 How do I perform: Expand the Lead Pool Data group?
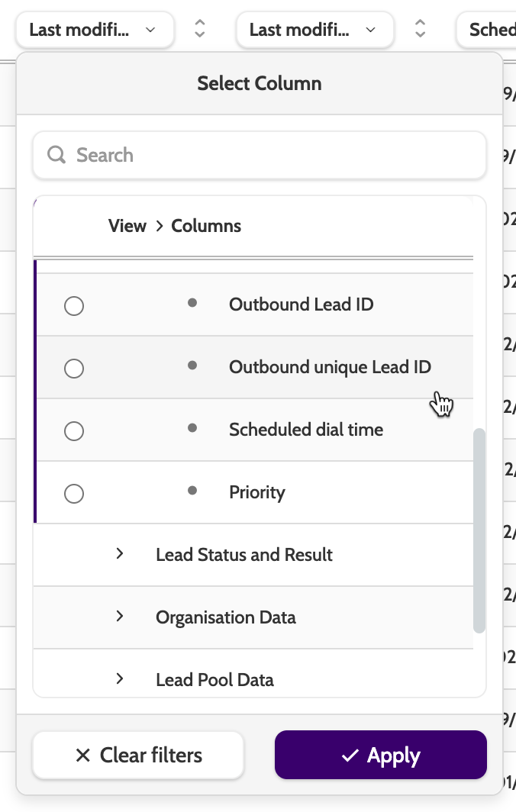120,678
